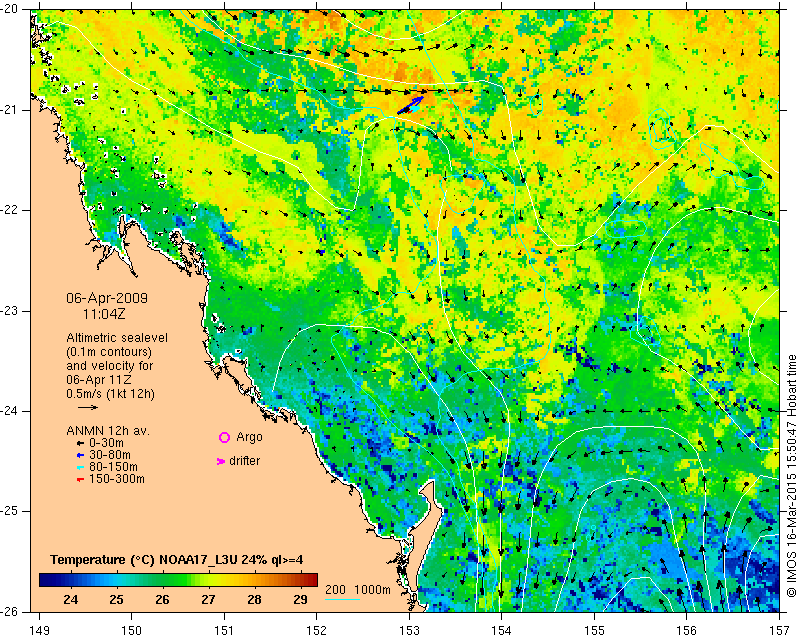Click the 'Temperature (°C) NOAA17_L3U' title
This screenshot has height=640, width=800.
click(x=145, y=560)
